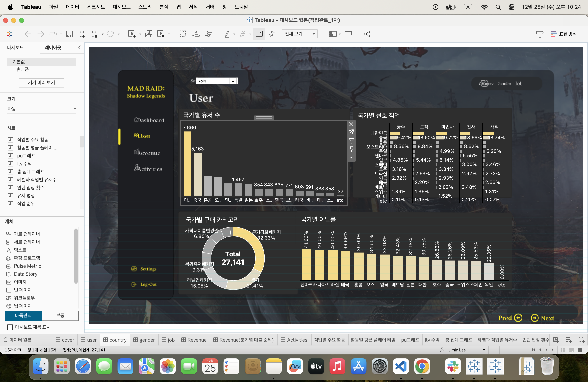Toggle 대시보드 제목 표시 checkbox
This screenshot has height=382, width=588.
10,327
